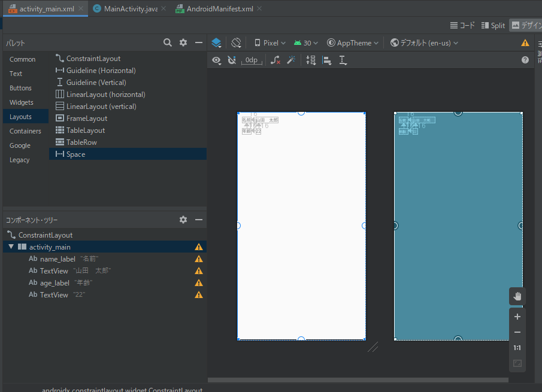The image size is (542, 392).
Task: Minimize the component tree panel
Action: pos(199,220)
